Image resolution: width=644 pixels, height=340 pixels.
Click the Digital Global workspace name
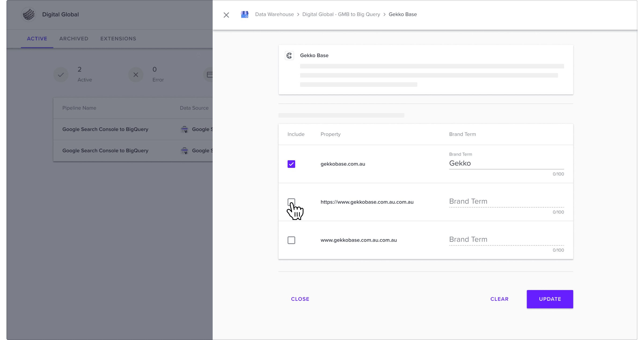click(x=60, y=15)
